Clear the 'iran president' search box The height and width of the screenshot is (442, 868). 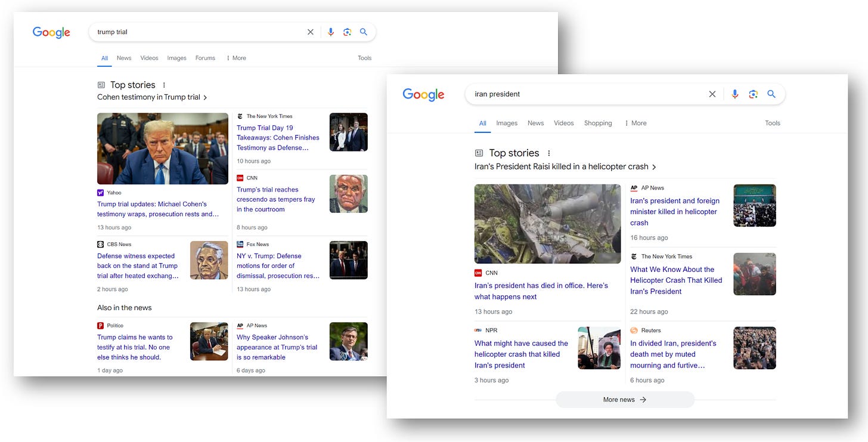[x=712, y=94]
